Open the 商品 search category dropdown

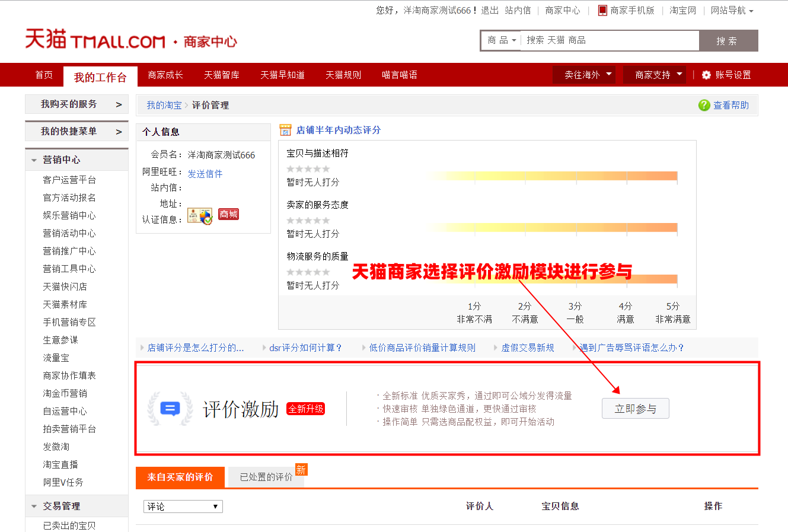click(x=501, y=40)
